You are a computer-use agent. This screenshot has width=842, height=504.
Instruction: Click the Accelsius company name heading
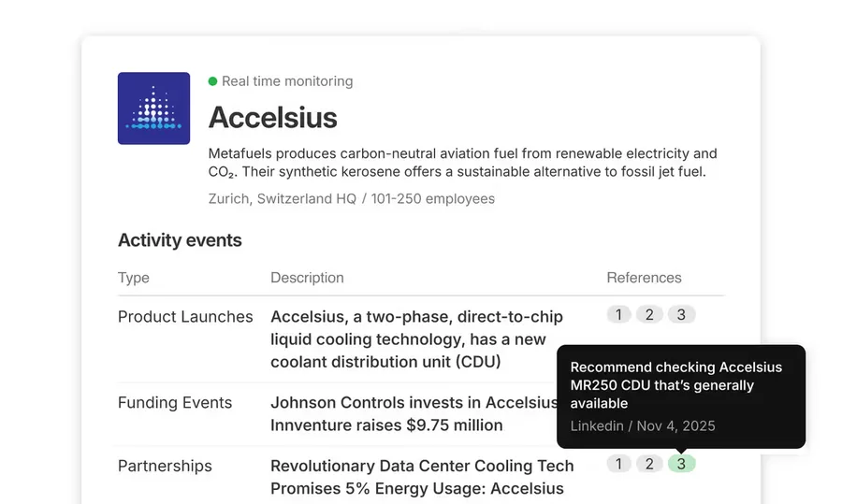coord(273,118)
